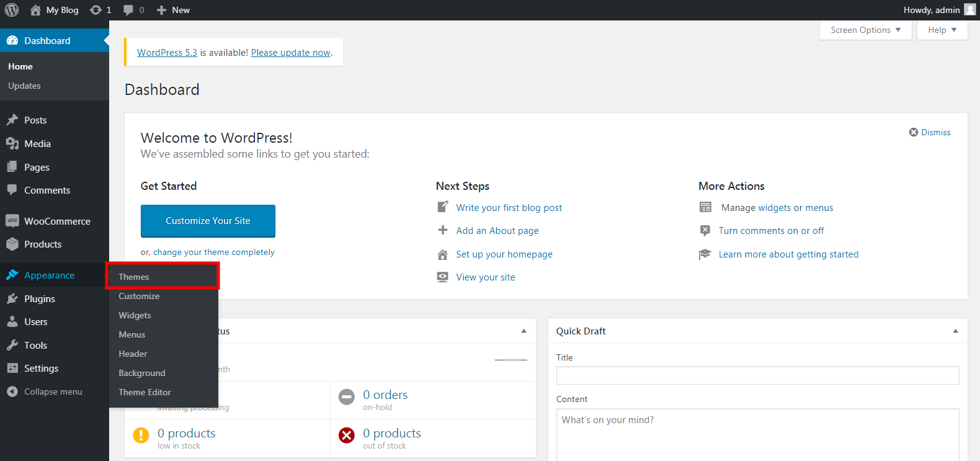The width and height of the screenshot is (980, 461).
Task: Open Theme Editor from Appearance submenu
Action: click(145, 392)
